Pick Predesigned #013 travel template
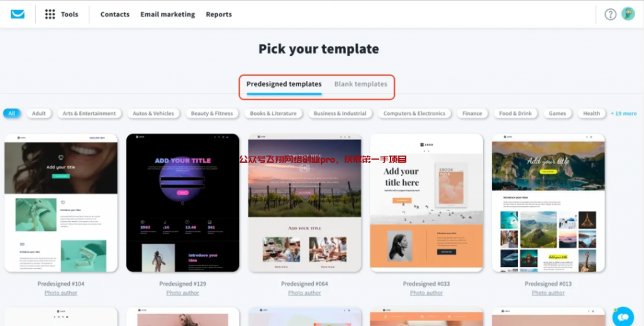Image resolution: width=644 pixels, height=326 pixels. point(548,202)
